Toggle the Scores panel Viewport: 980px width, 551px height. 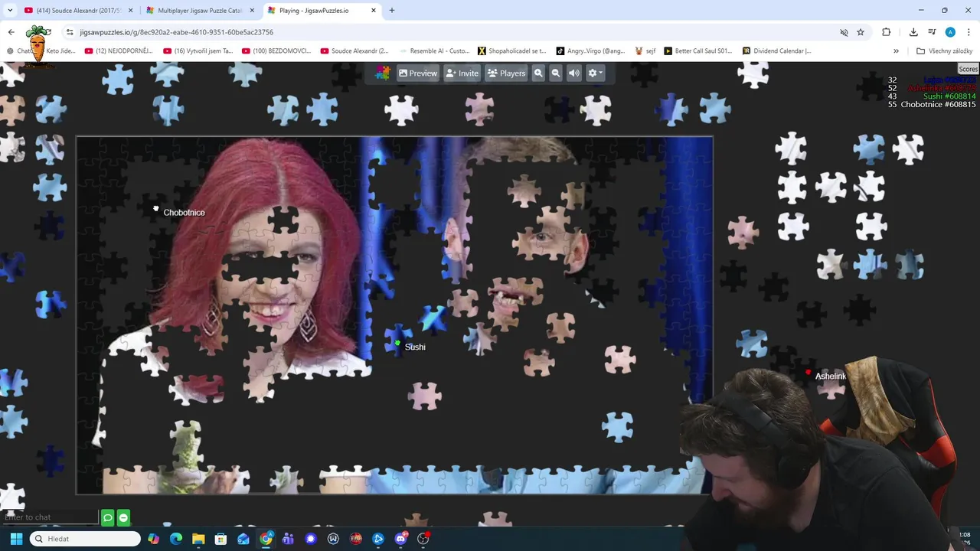coord(968,69)
